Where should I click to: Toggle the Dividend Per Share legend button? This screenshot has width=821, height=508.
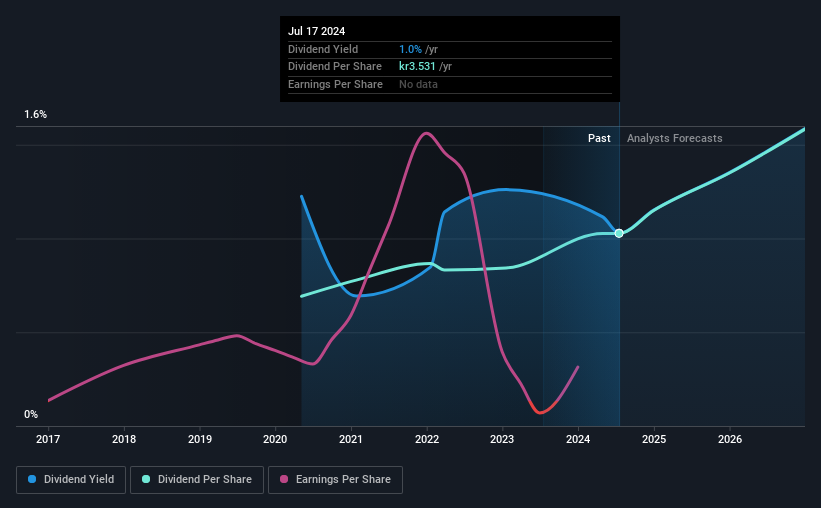[x=197, y=480]
